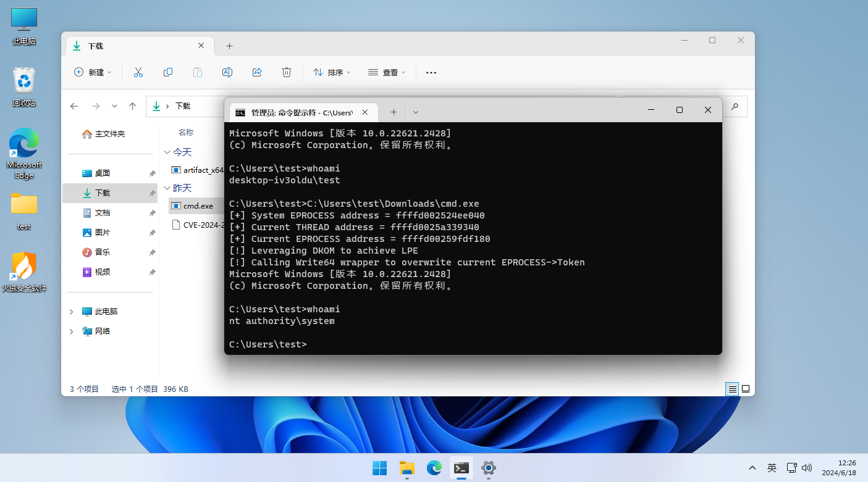This screenshot has width=868, height=482.
Task: Click the Share icon in Explorer toolbar
Action: pyautogui.click(x=257, y=72)
